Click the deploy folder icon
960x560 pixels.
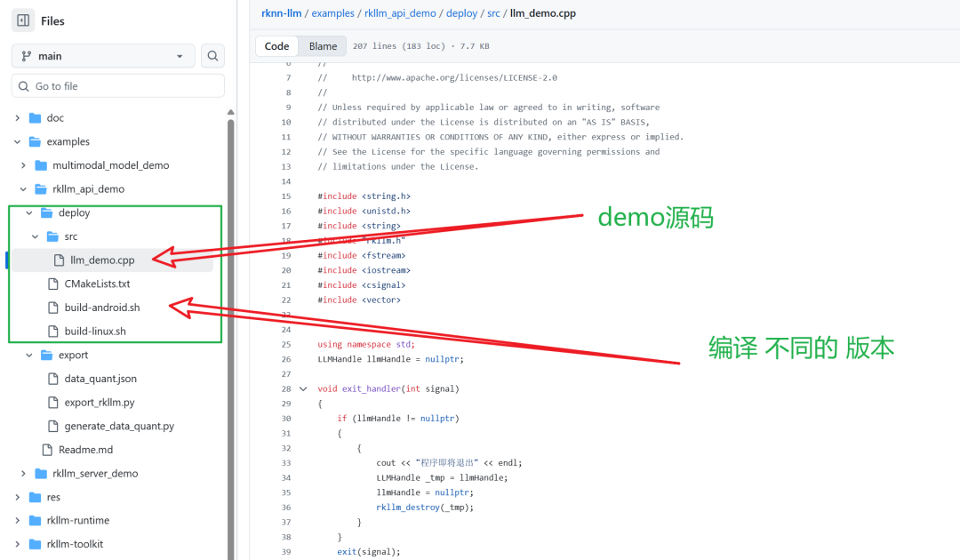47,213
